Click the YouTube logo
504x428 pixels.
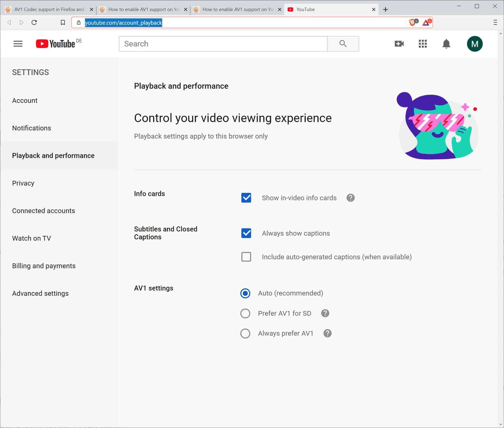[x=56, y=44]
